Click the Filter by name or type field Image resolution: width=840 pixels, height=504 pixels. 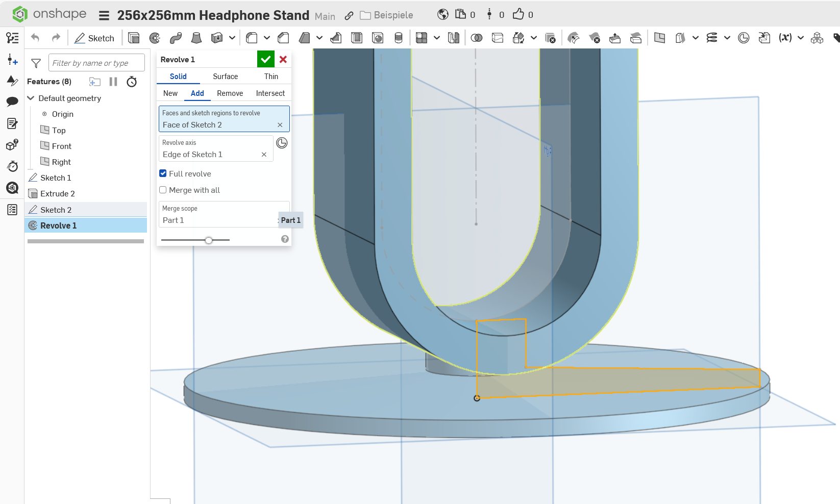(x=96, y=63)
